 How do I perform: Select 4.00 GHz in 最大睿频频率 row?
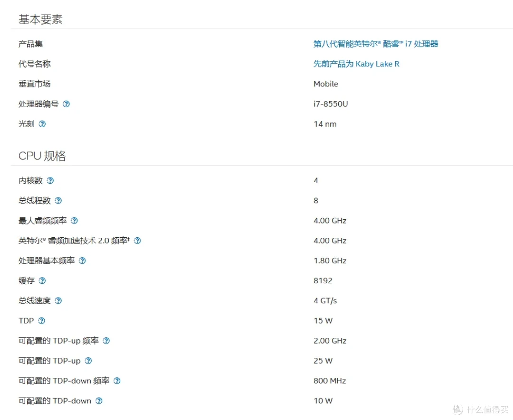[x=330, y=221]
